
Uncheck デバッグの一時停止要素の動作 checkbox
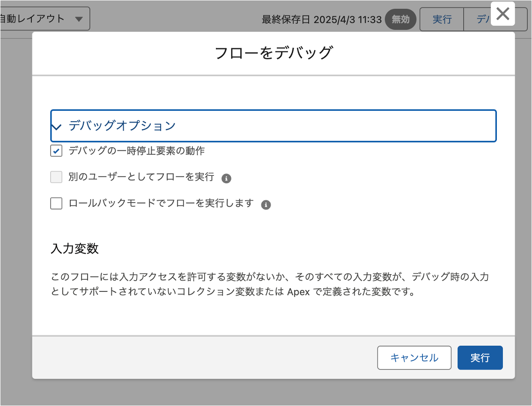click(x=56, y=151)
